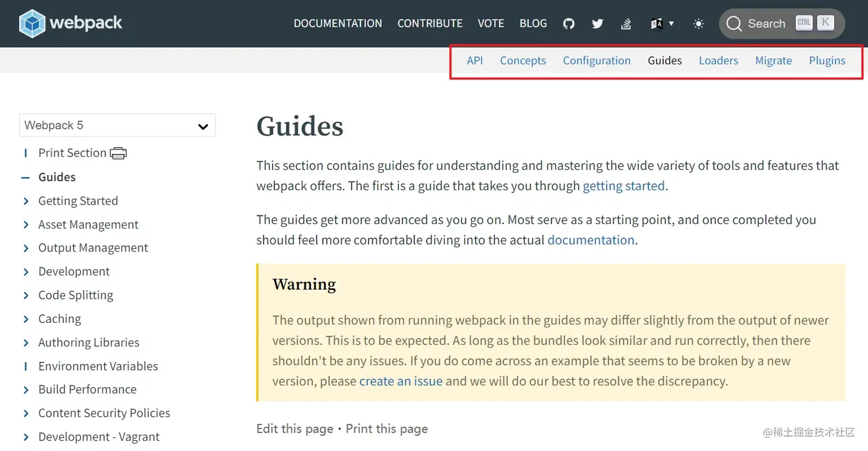
Task: Select the Guides tab
Action: 665,60
